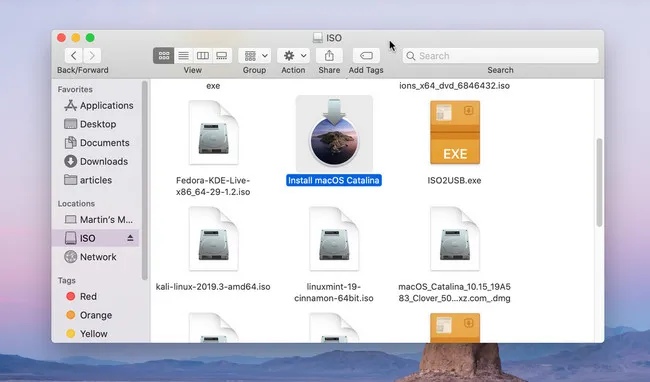Viewport: 650px width, 382px height.
Task: Eject the ISO volume
Action: (130, 238)
